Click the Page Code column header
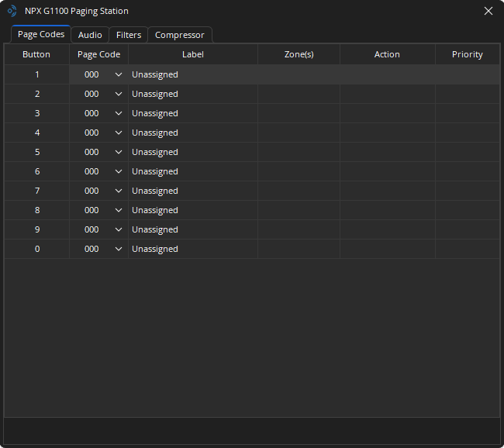Screen dimensions: 504x448 98,54
